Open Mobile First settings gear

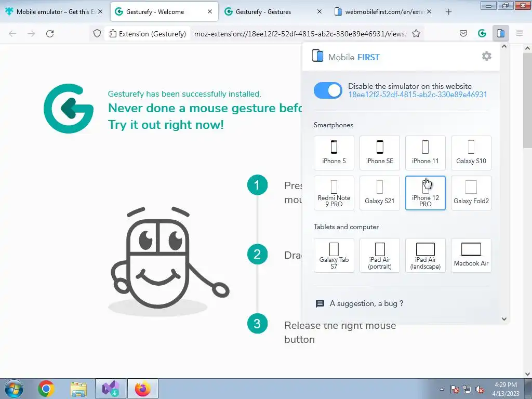(x=486, y=56)
